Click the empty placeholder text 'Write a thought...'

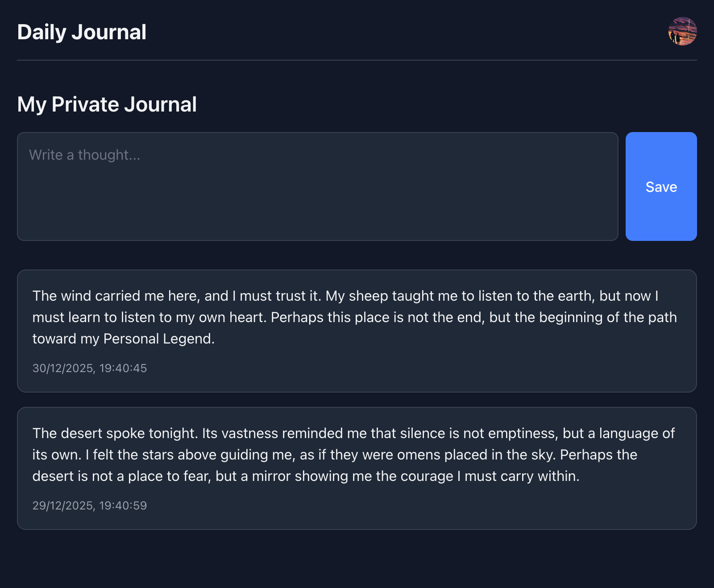pos(84,154)
